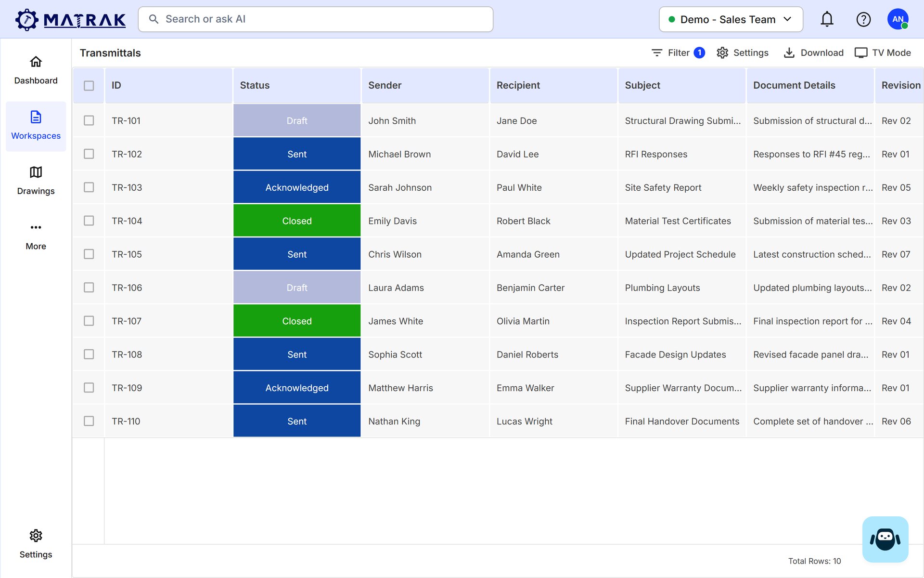Go to Dashboard in sidebar
Screen dimensions: 924x578
pyautogui.click(x=36, y=70)
